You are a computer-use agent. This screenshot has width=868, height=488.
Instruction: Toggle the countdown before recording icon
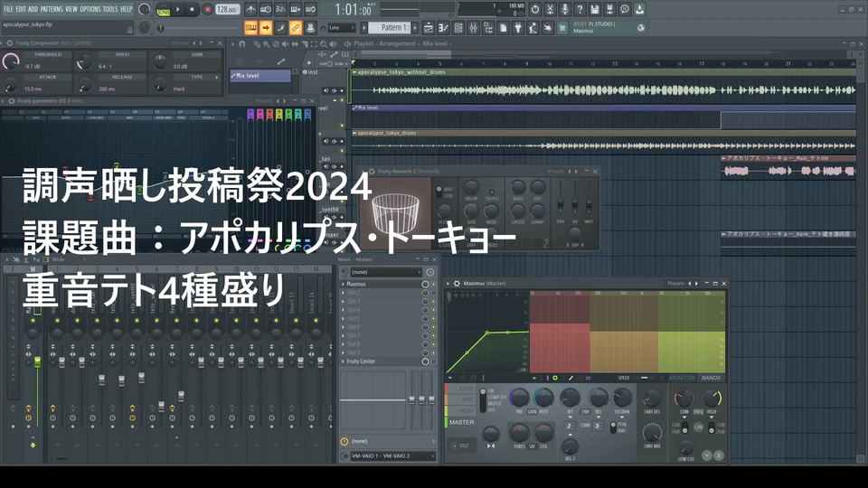pos(280,9)
